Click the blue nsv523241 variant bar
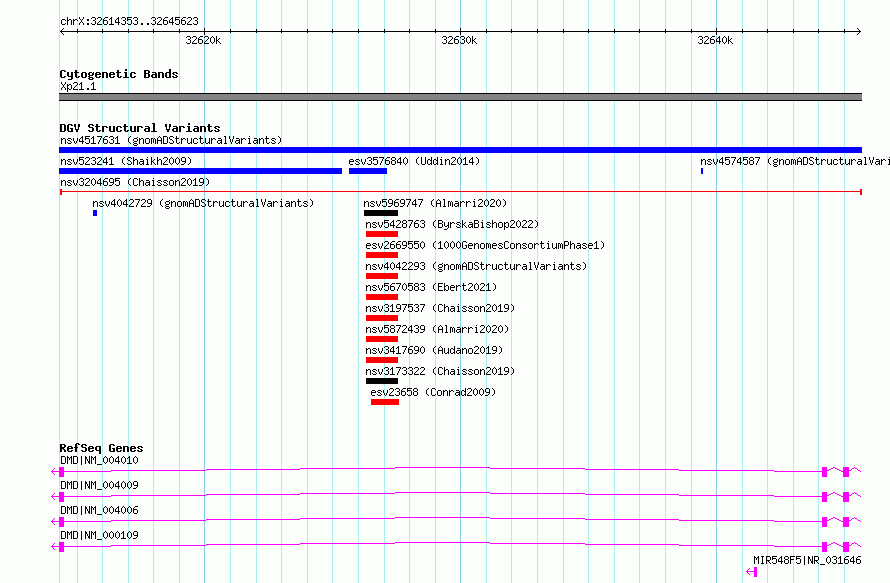The image size is (890, 583). click(x=200, y=171)
